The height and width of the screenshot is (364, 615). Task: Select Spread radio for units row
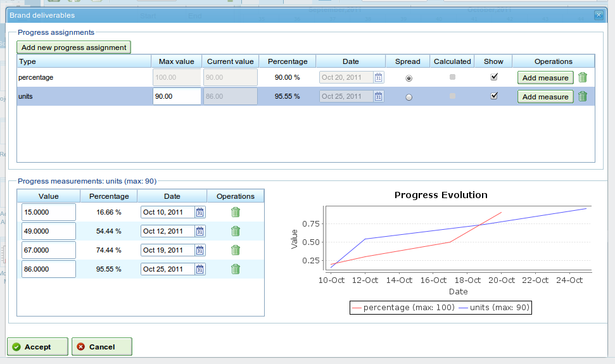click(x=409, y=97)
